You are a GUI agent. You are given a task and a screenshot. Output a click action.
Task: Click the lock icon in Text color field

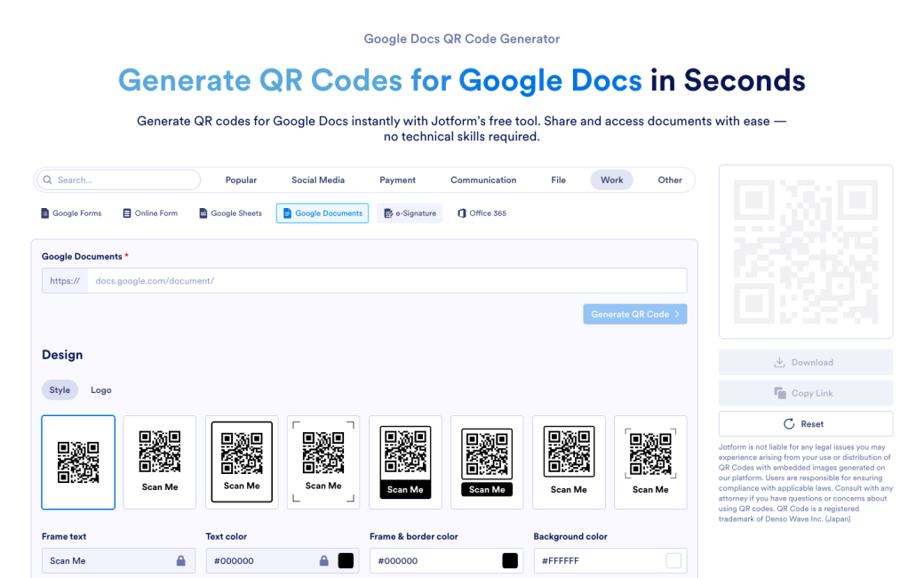[323, 561]
